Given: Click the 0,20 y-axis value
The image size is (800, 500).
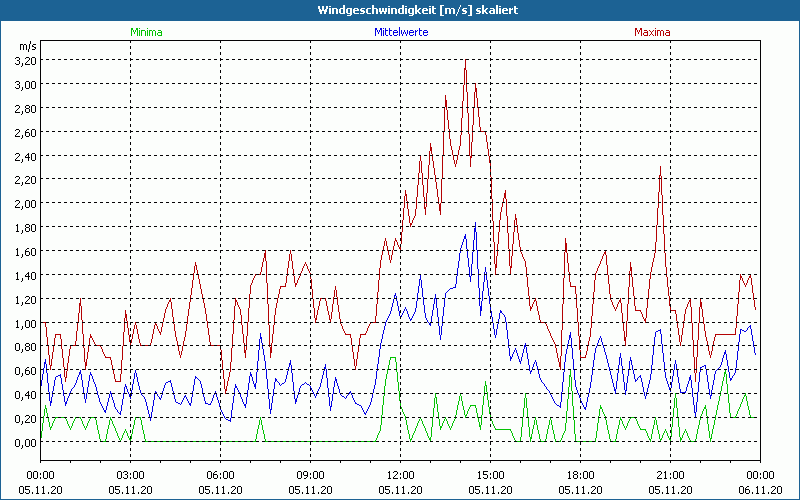Looking at the screenshot, I should (26, 419).
